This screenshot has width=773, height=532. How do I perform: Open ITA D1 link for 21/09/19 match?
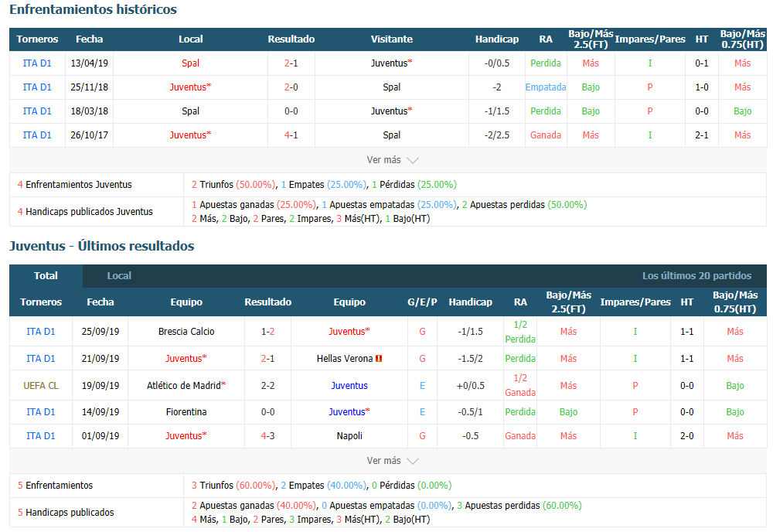(x=41, y=359)
